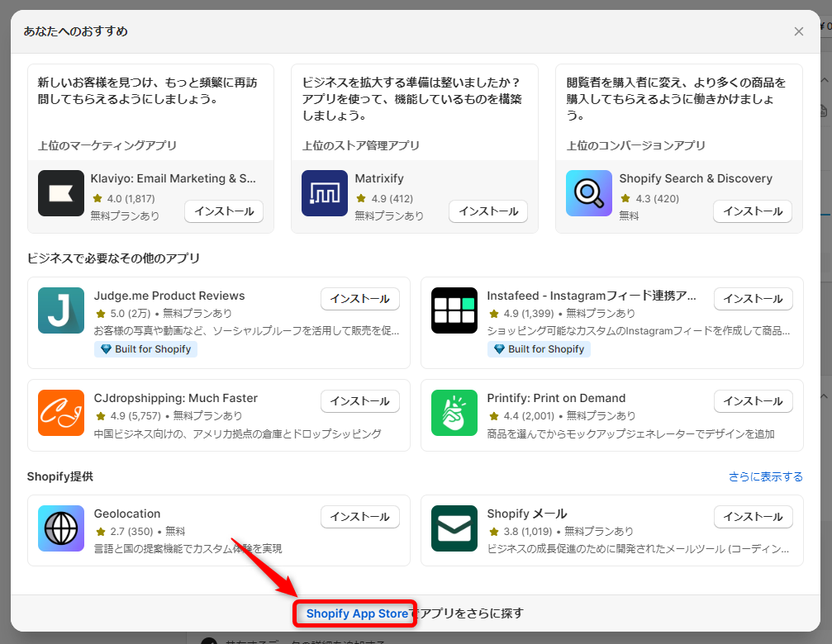This screenshot has width=832, height=644.
Task: Click the Shopify メール envelope icon
Action: [x=454, y=528]
